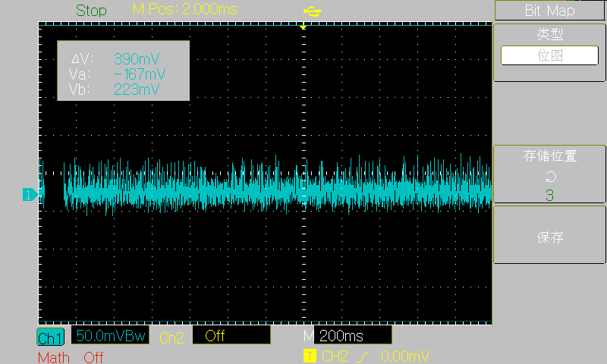This screenshot has width=607, height=364.
Task: Click the storage location number 3
Action: tap(549, 196)
